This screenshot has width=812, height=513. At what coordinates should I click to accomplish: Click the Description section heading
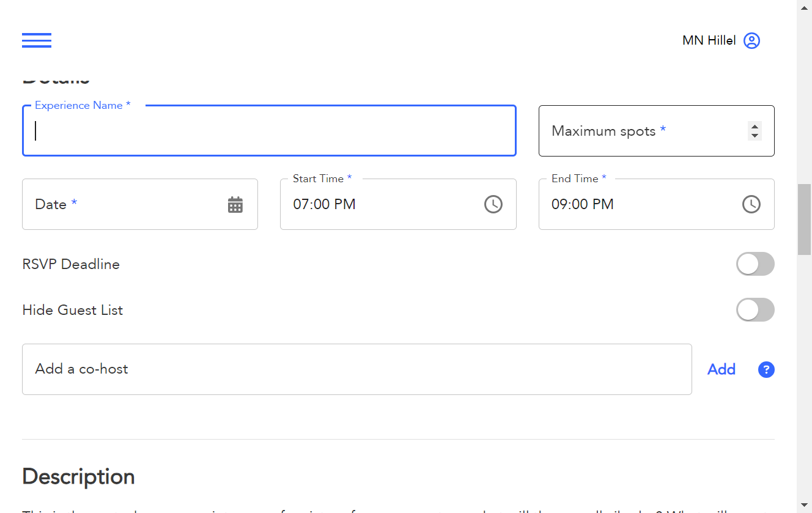tap(78, 477)
